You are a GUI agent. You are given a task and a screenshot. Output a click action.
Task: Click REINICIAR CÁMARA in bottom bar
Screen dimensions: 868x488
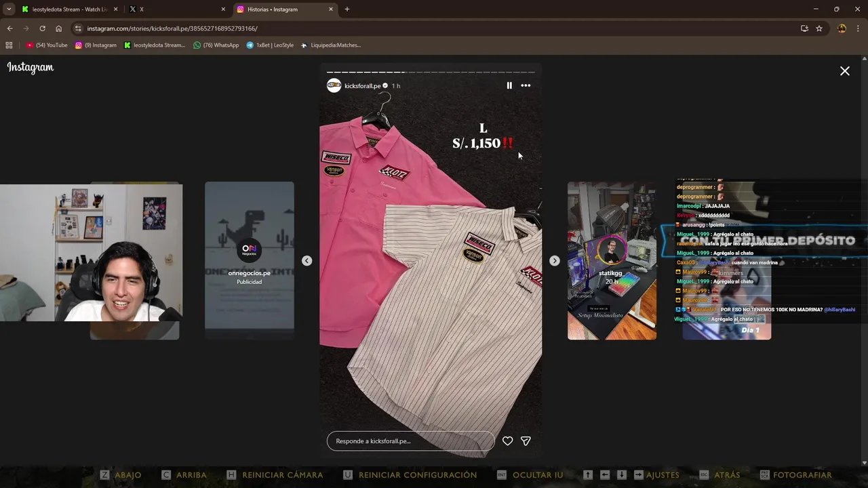(x=275, y=475)
